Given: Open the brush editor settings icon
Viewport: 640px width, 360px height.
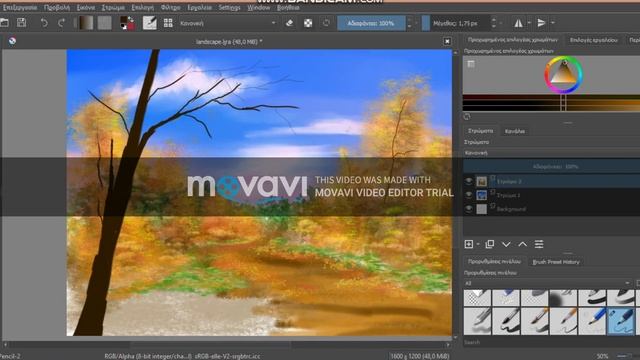Looking at the screenshot, I should 149,23.
